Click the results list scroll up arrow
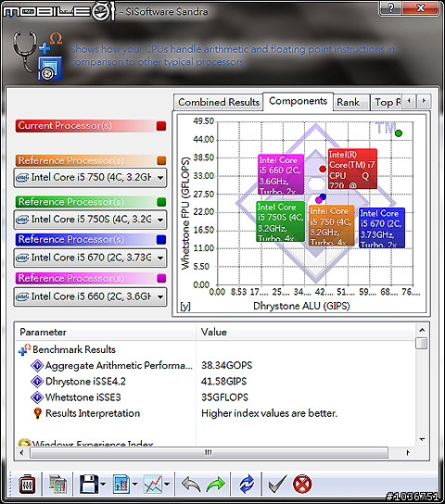The width and height of the screenshot is (445, 504). pyautogui.click(x=422, y=330)
